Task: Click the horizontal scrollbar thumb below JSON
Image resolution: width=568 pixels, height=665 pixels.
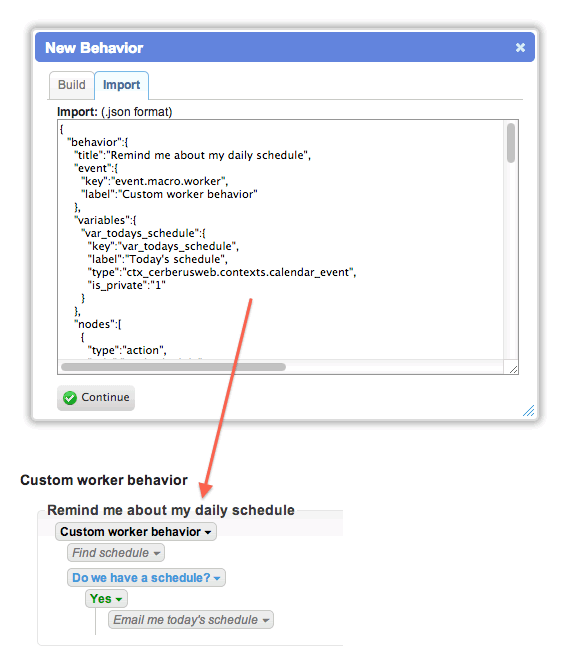Action: point(173,367)
